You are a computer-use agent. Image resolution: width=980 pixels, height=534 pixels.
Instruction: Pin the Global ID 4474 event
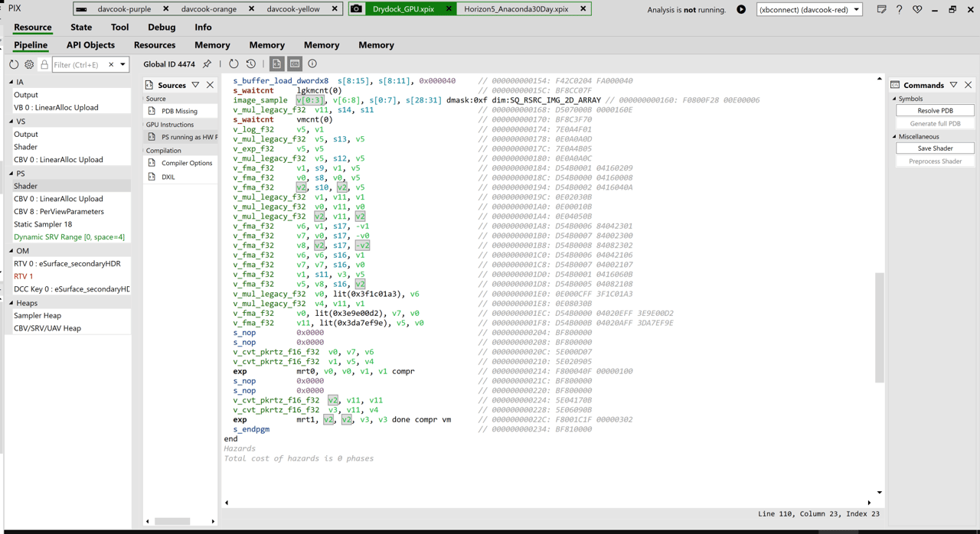tap(207, 64)
